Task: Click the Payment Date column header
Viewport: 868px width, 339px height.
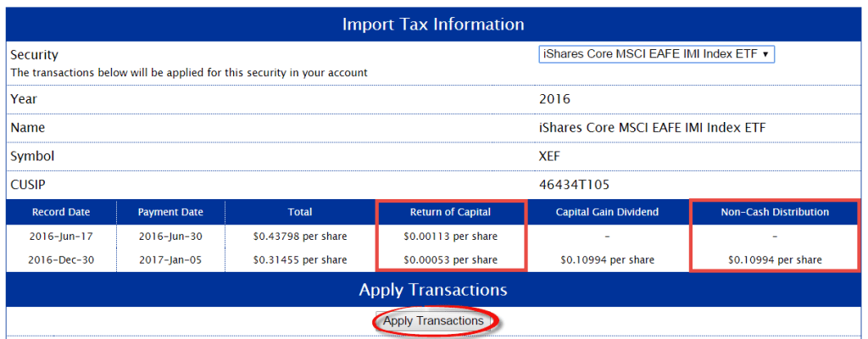Action: 170,212
